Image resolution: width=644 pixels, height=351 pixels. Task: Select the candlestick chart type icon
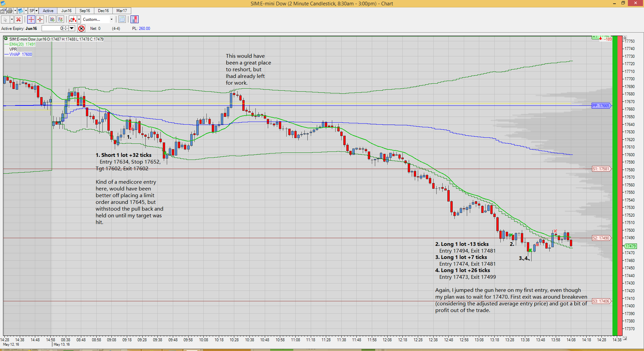(x=73, y=19)
